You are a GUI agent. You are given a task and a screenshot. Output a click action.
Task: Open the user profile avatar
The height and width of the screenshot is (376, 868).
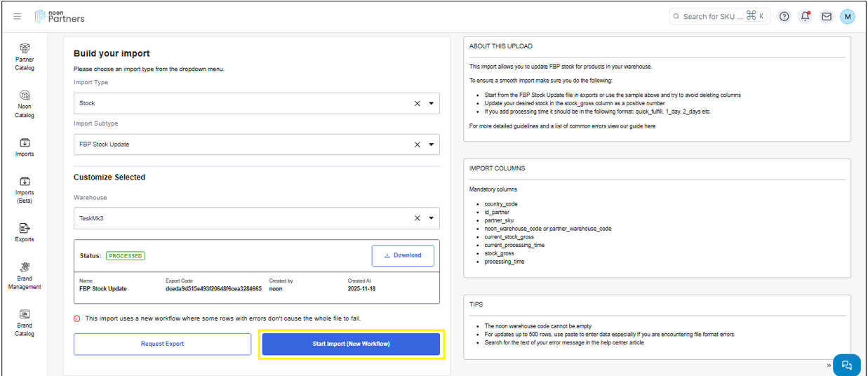pyautogui.click(x=848, y=16)
